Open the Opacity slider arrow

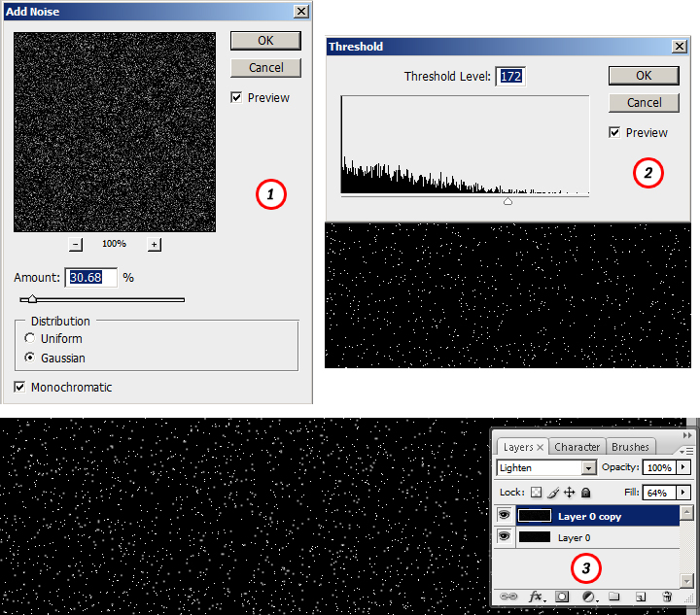click(682, 467)
